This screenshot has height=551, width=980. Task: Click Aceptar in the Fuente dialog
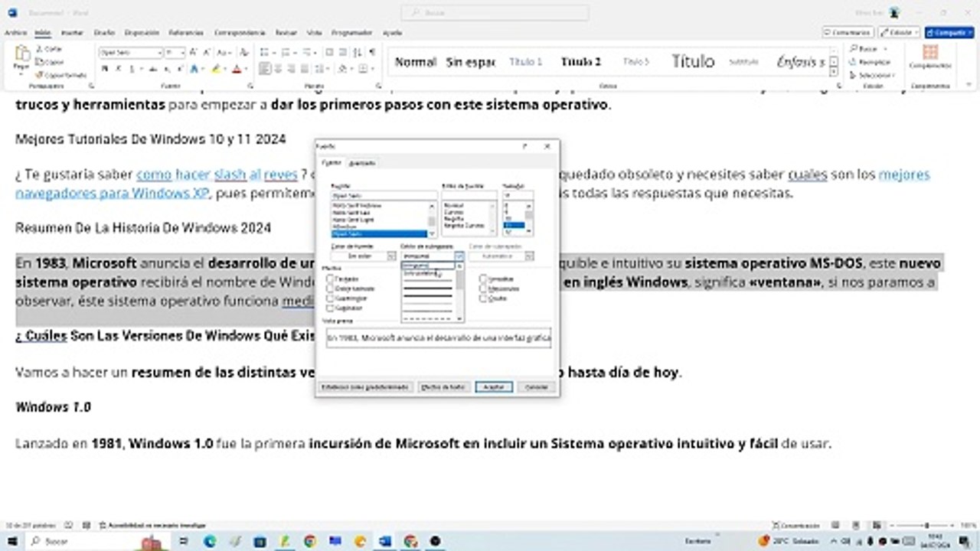tap(493, 387)
